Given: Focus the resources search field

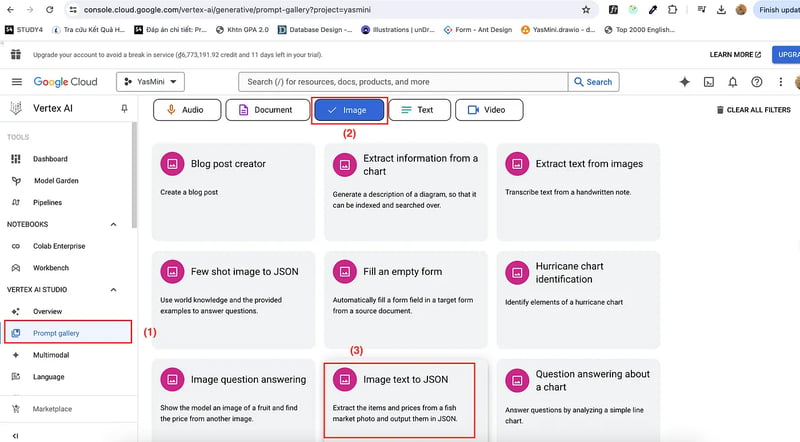Looking at the screenshot, I should click(403, 82).
